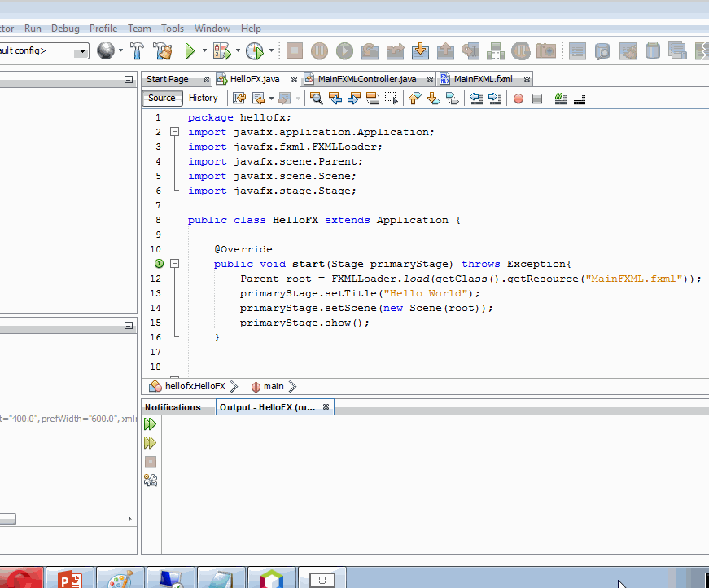Click the Profile Project clock icon
Screen dimensions: 709x588
click(x=255, y=50)
